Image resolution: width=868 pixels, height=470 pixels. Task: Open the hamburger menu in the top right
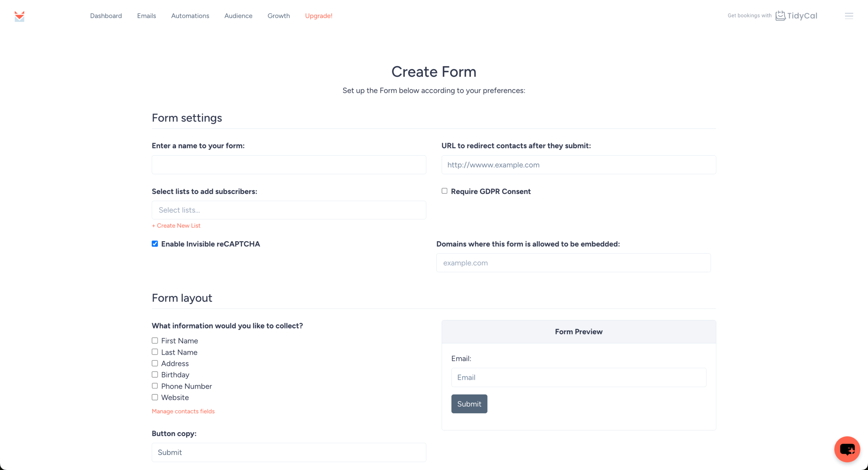point(849,16)
